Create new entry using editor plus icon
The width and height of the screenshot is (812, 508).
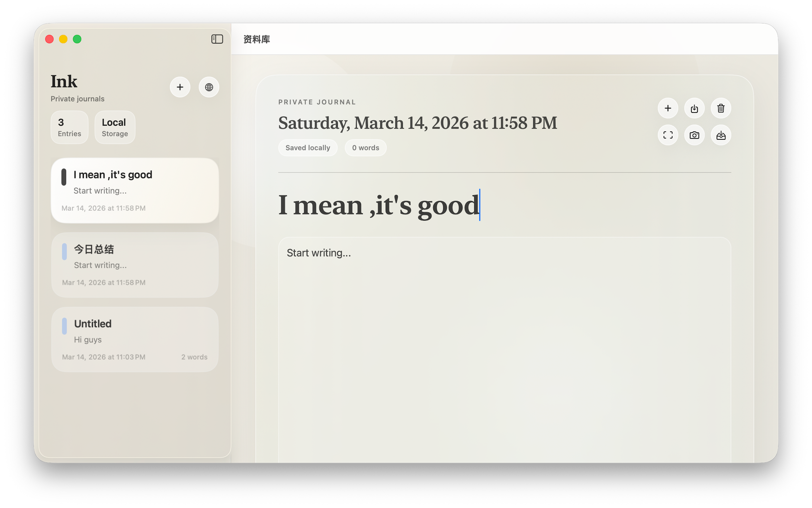[668, 108]
